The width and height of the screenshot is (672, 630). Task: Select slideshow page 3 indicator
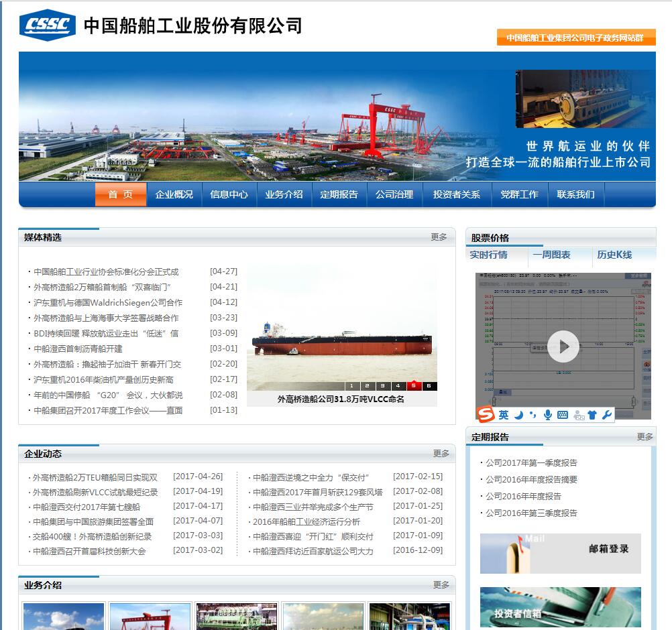383,386
